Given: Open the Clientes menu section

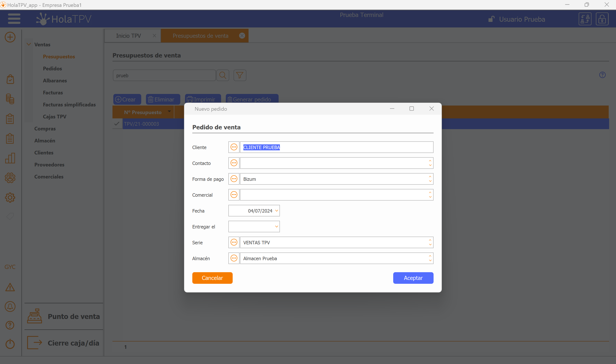Looking at the screenshot, I should (x=44, y=153).
